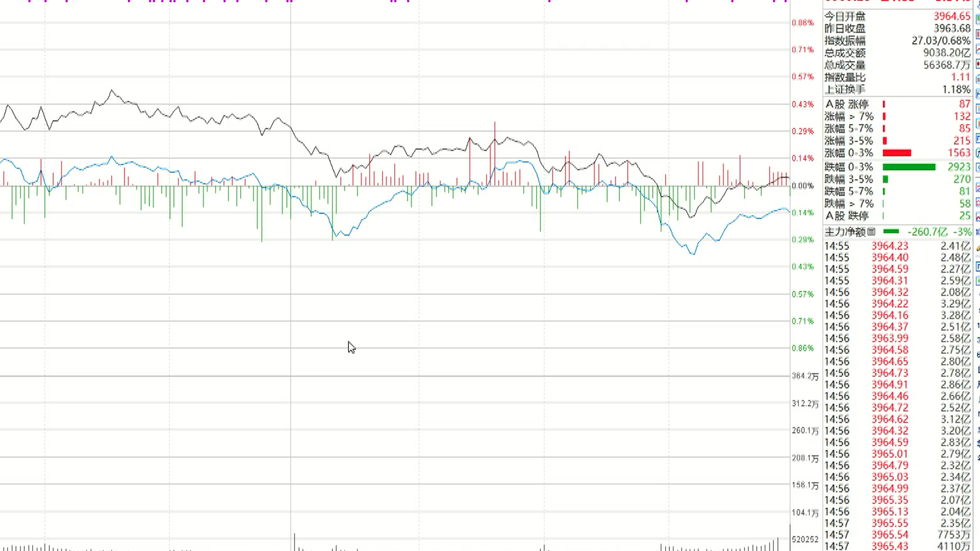This screenshot has height=551, width=980.
Task: Click the 今日开盘 value 3964.65
Action: pos(951,16)
